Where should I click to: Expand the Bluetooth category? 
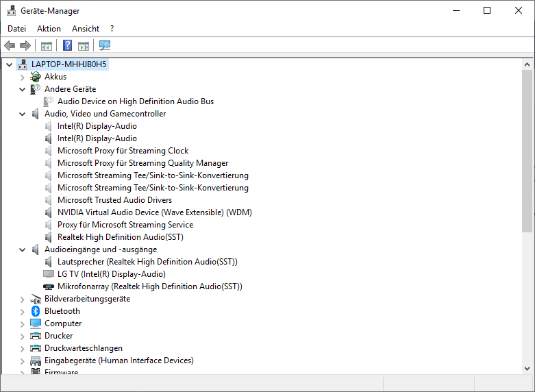pyautogui.click(x=23, y=312)
